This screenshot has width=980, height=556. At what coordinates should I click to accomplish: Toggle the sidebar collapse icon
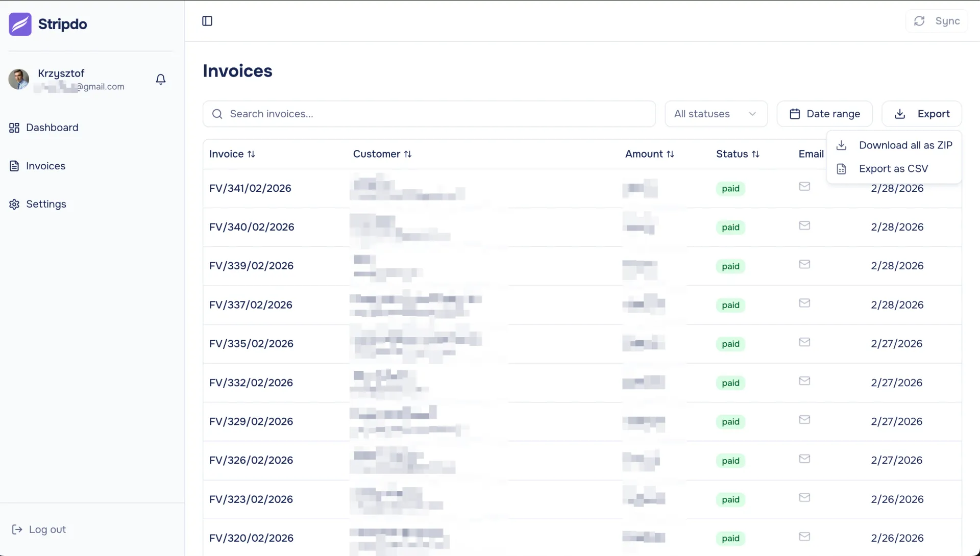[207, 21]
